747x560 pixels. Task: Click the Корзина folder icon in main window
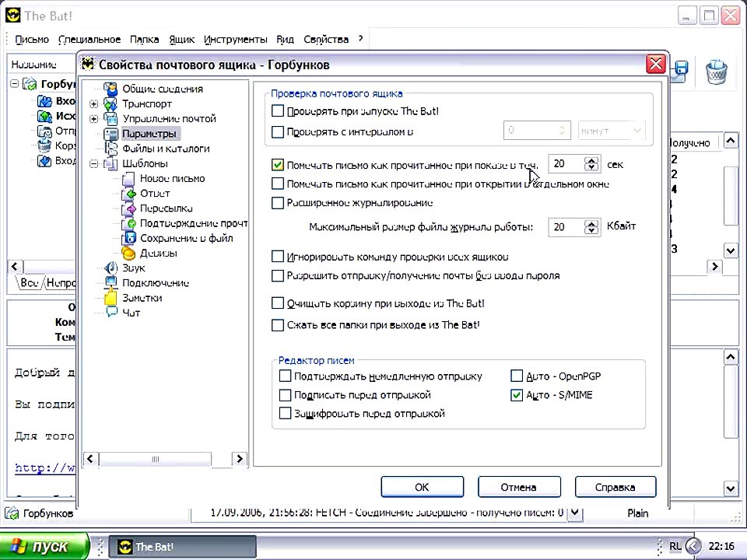click(x=44, y=145)
